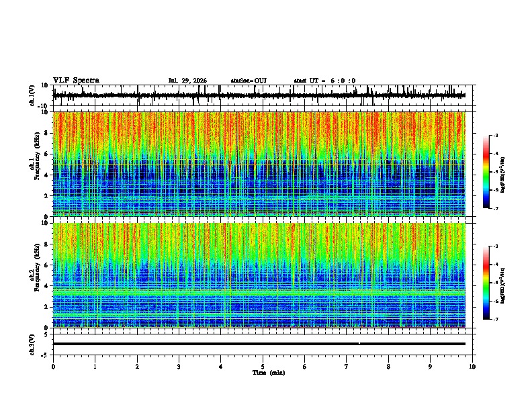
Task: Click time axis tick label '4'
Action: coord(220,367)
